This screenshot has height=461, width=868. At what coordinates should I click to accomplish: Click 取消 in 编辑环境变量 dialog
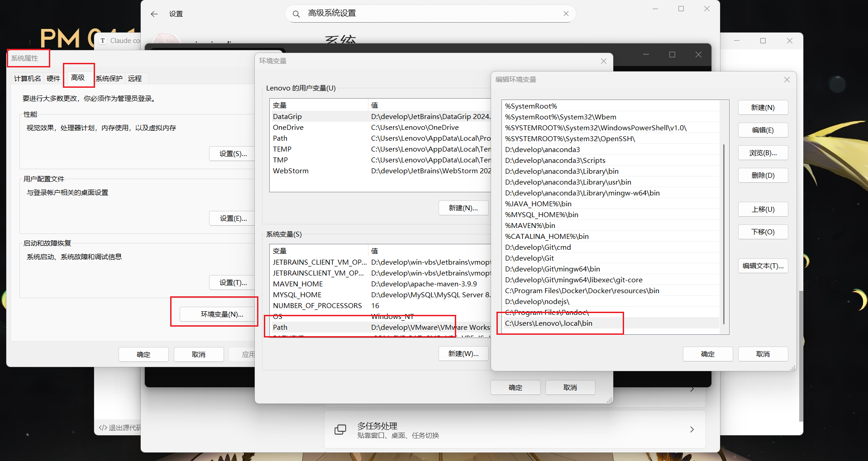click(763, 354)
